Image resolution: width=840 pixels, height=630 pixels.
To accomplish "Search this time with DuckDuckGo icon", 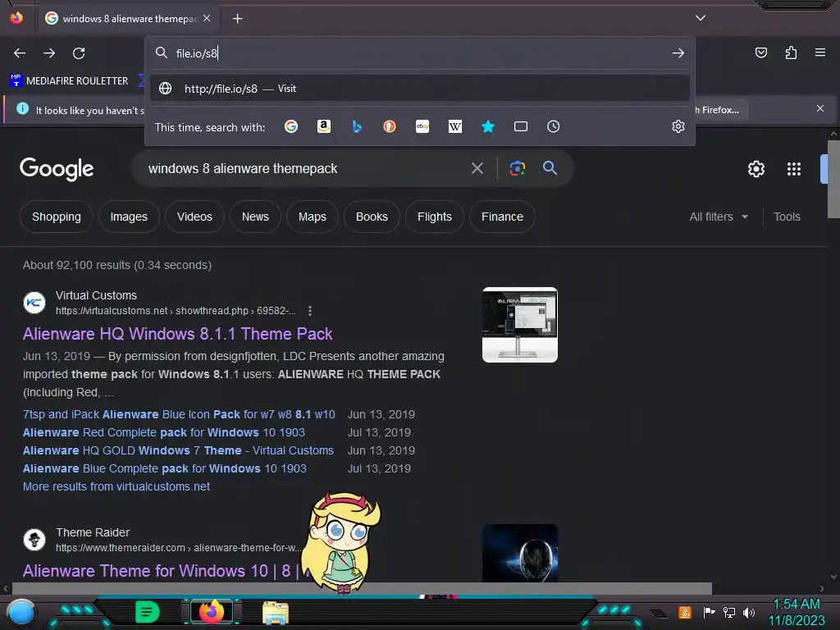I will 390,126.
